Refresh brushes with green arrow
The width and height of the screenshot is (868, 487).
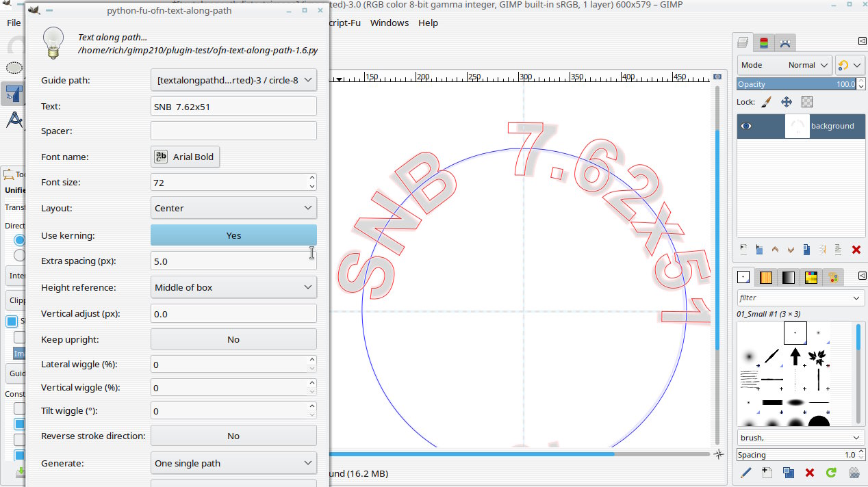point(831,473)
